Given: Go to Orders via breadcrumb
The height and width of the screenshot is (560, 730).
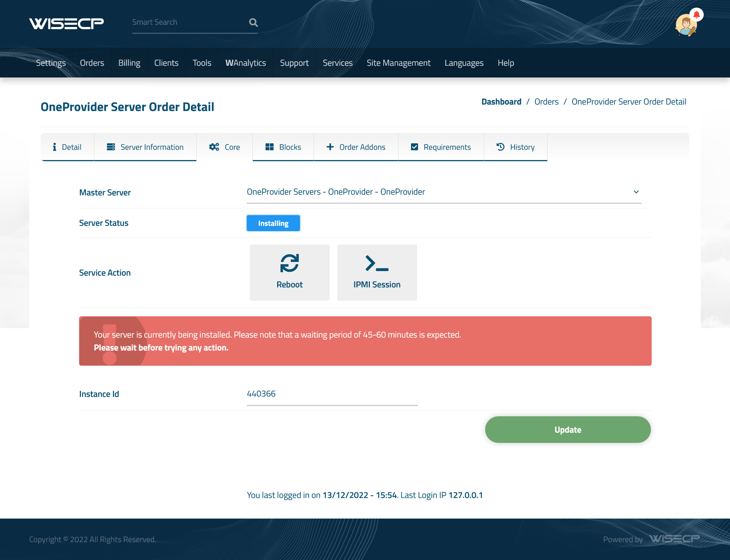Looking at the screenshot, I should coord(546,102).
